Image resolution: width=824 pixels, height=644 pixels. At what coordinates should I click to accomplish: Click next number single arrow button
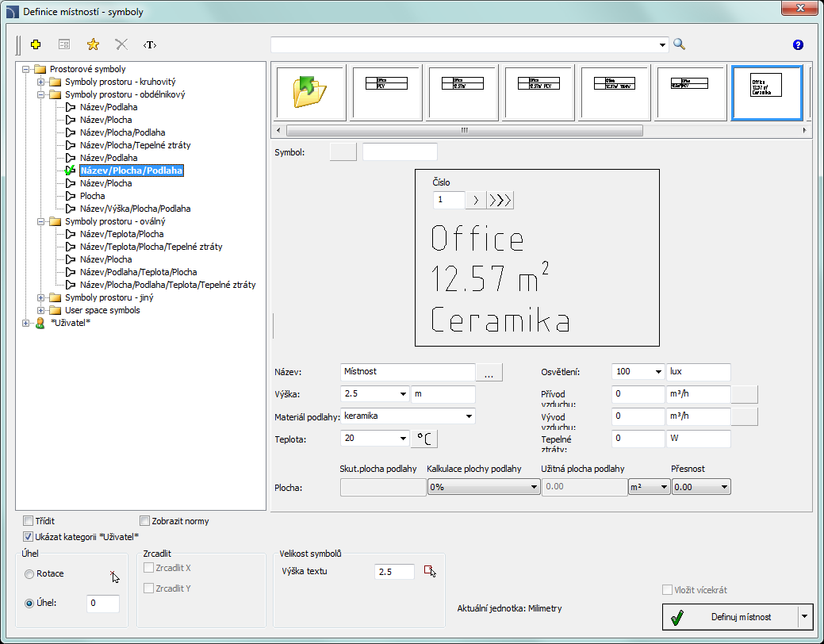tap(476, 201)
